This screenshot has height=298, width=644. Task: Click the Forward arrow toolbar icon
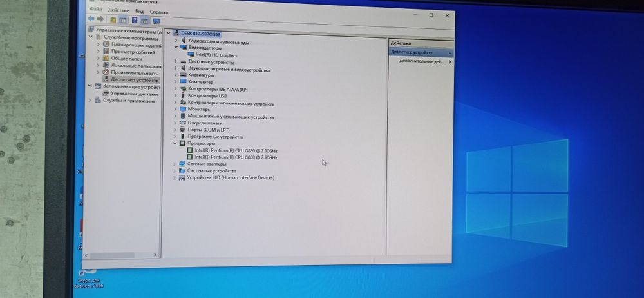pyautogui.click(x=100, y=19)
